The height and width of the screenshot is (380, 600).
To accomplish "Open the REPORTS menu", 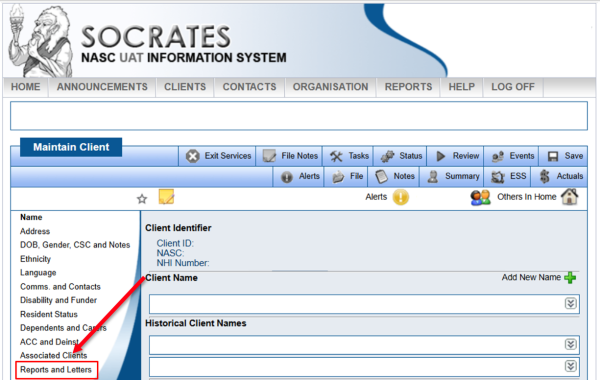I will tap(408, 87).
